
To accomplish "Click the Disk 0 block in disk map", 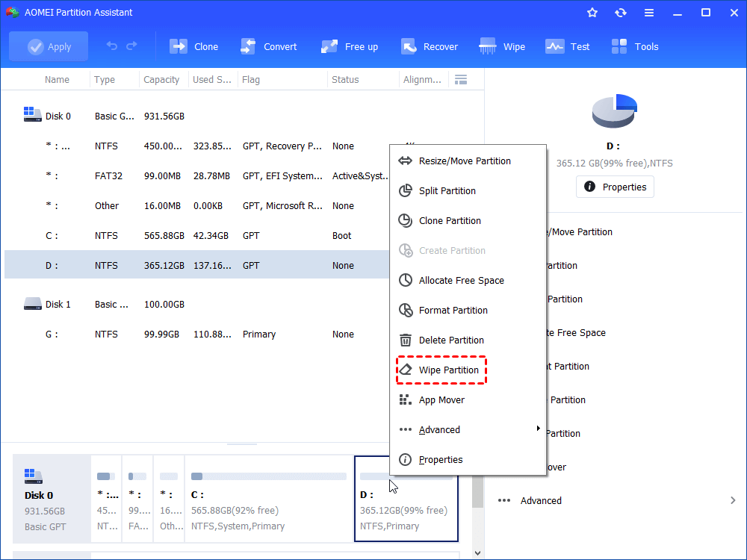I will 52,499.
